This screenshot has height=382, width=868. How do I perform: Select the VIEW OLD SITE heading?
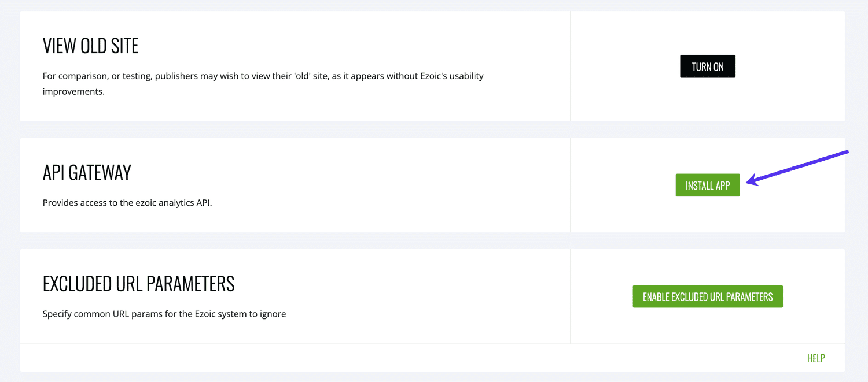pos(91,46)
